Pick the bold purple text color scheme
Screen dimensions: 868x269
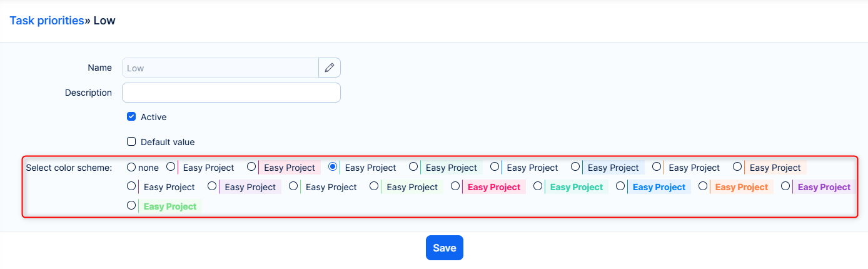[x=785, y=186]
